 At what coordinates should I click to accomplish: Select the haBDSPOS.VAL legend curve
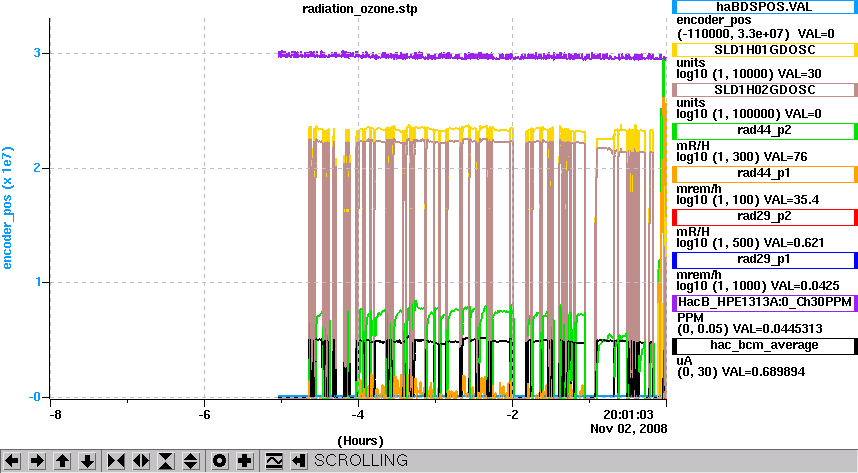point(764,7)
